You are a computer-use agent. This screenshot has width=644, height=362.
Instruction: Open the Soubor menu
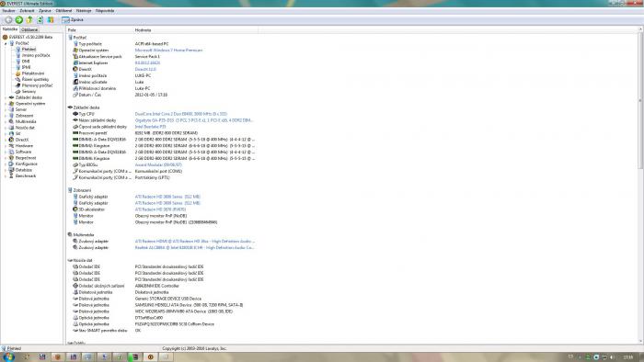click(x=8, y=11)
